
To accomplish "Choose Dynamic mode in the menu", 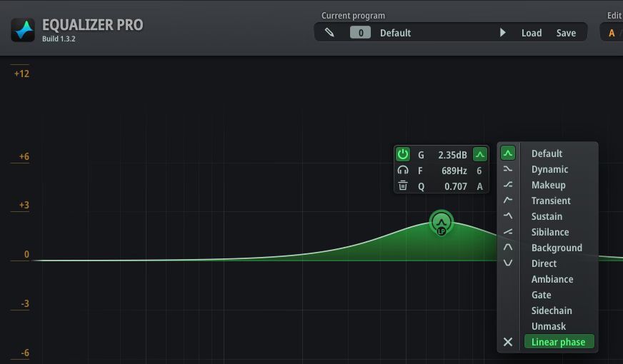I will click(x=549, y=169).
